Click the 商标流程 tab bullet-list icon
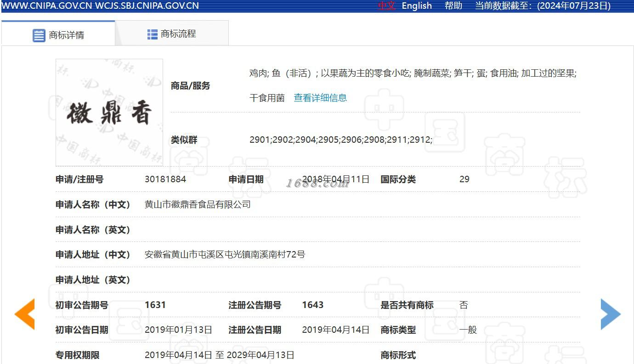 pos(153,34)
